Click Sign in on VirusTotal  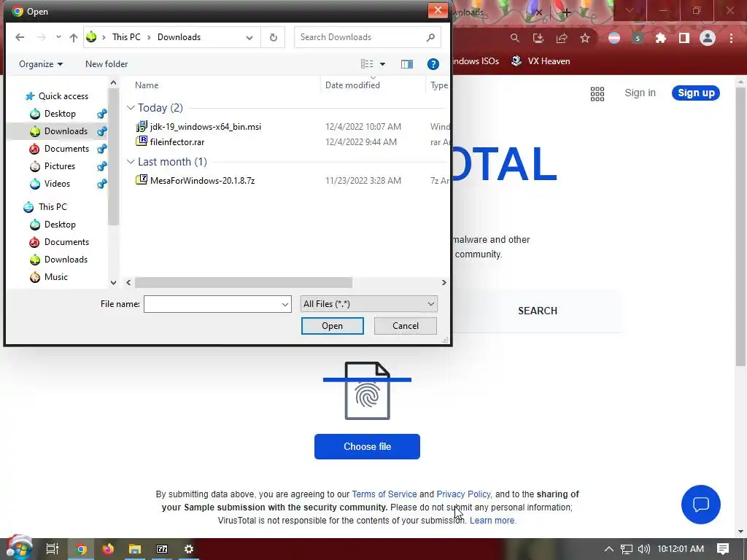pyautogui.click(x=640, y=93)
